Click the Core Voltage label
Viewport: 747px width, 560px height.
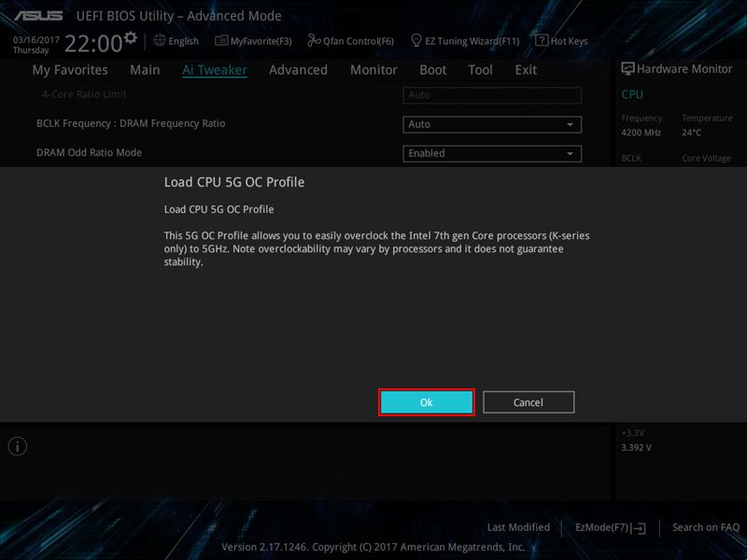point(706,158)
